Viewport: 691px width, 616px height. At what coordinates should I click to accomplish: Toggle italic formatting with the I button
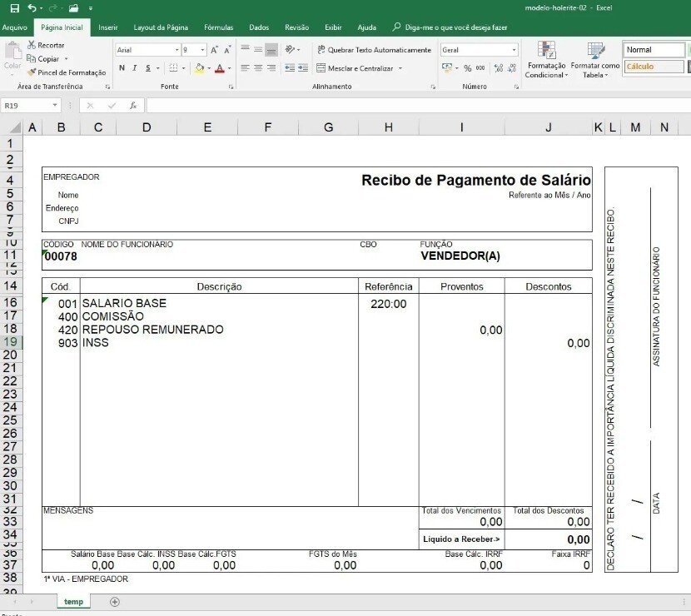point(135,68)
